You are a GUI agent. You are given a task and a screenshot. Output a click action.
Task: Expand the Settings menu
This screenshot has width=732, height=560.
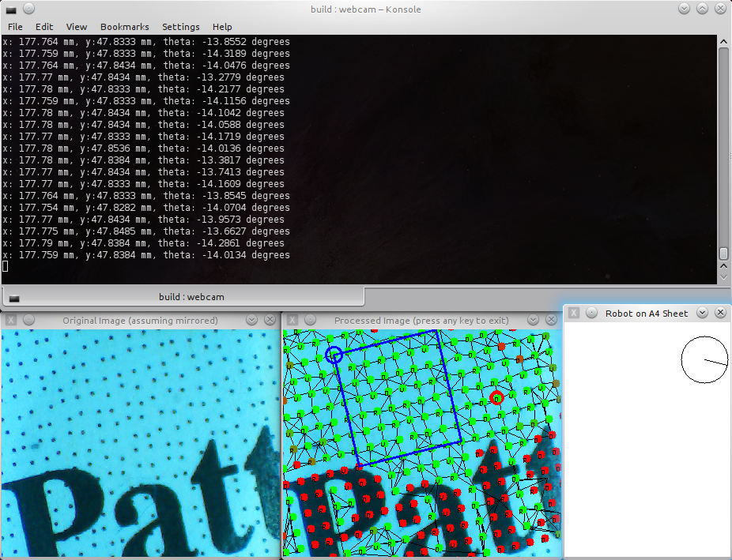click(181, 27)
